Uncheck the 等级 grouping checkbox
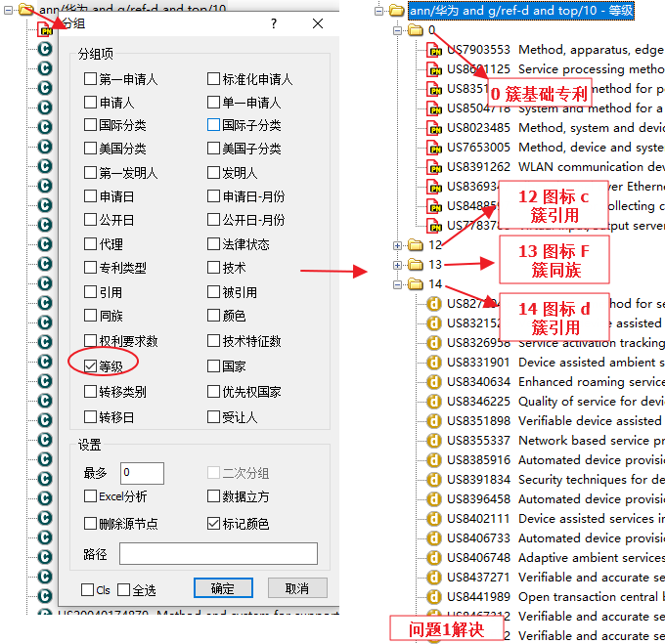The width and height of the screenshot is (665, 644). pos(91,366)
